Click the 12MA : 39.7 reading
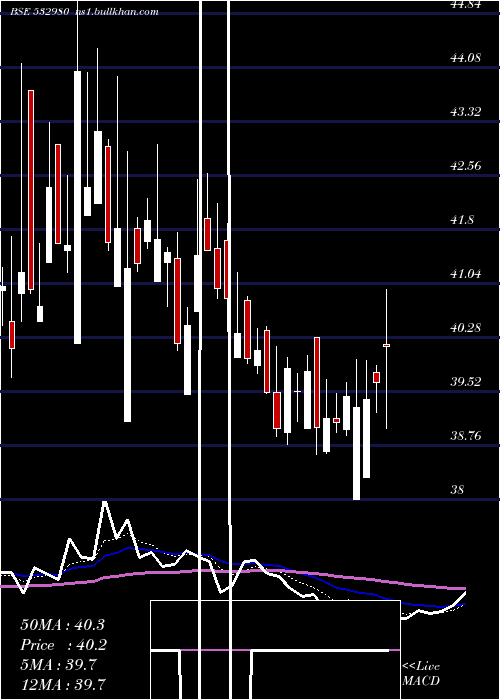 point(62,684)
